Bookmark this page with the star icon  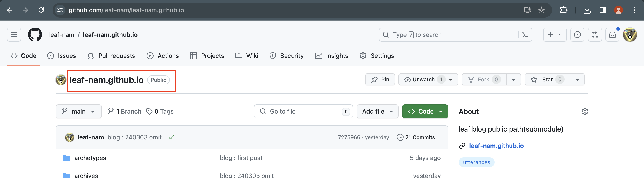(541, 10)
